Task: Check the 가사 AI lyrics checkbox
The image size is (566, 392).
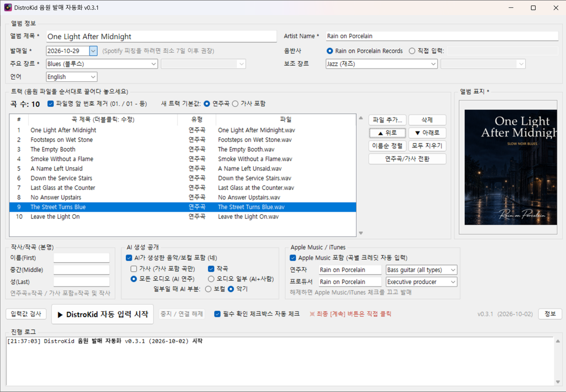Action: click(134, 269)
